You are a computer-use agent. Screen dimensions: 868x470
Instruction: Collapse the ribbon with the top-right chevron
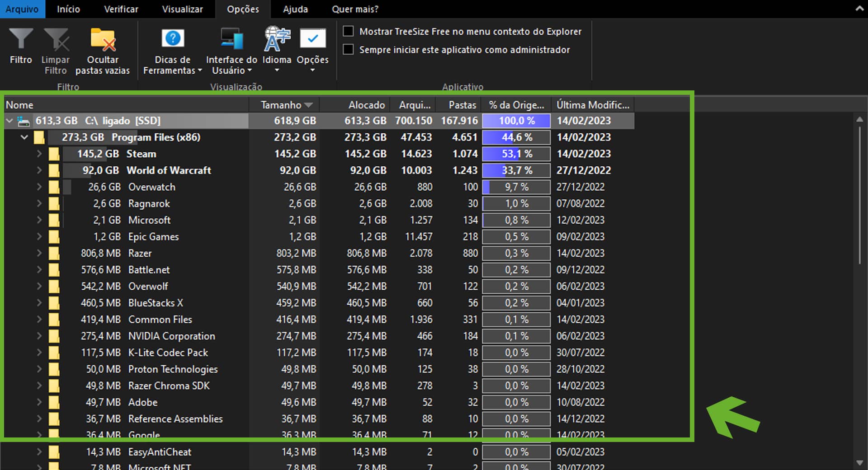(x=859, y=9)
